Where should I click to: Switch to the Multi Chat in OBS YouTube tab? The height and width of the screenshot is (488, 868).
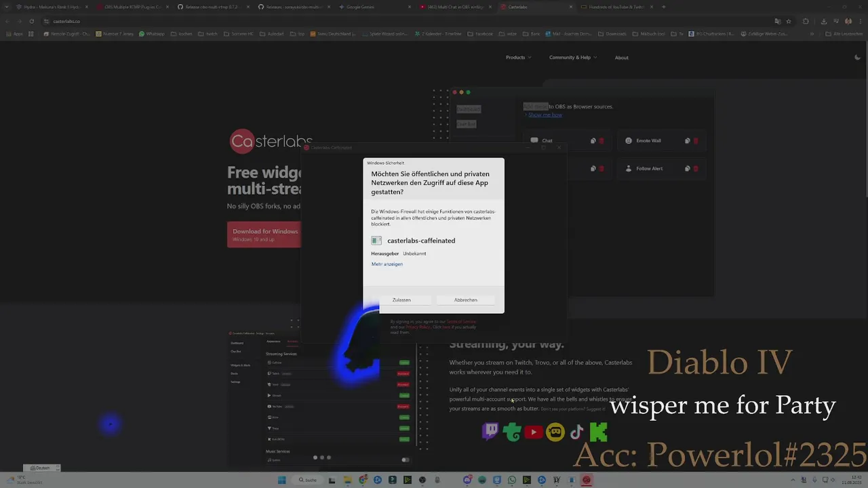(456, 7)
